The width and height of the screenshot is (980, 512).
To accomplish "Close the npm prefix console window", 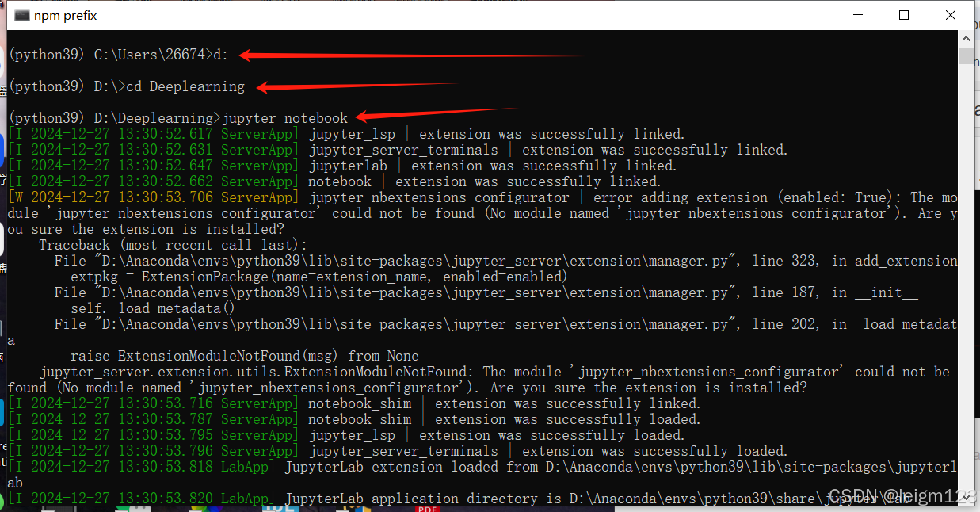I will coord(950,15).
